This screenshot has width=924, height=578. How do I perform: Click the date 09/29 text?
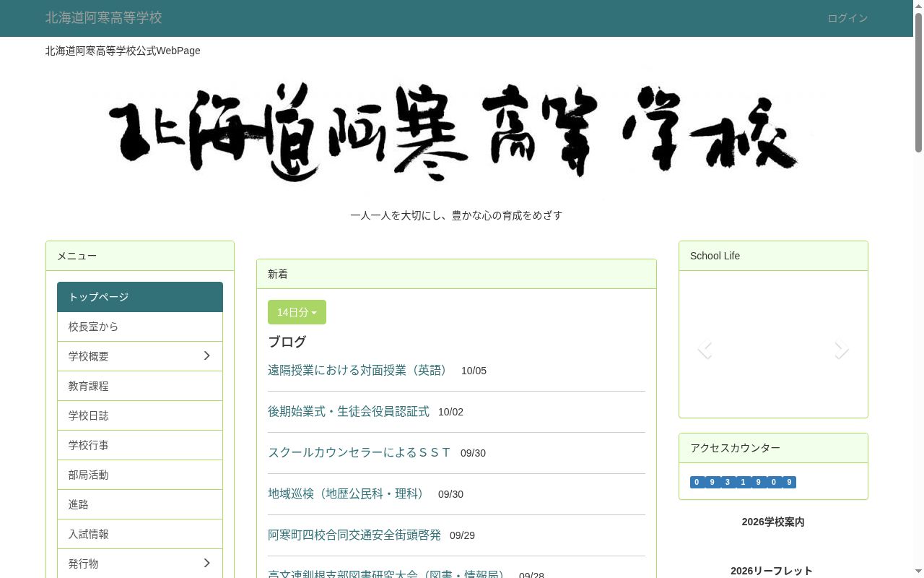pos(462,535)
